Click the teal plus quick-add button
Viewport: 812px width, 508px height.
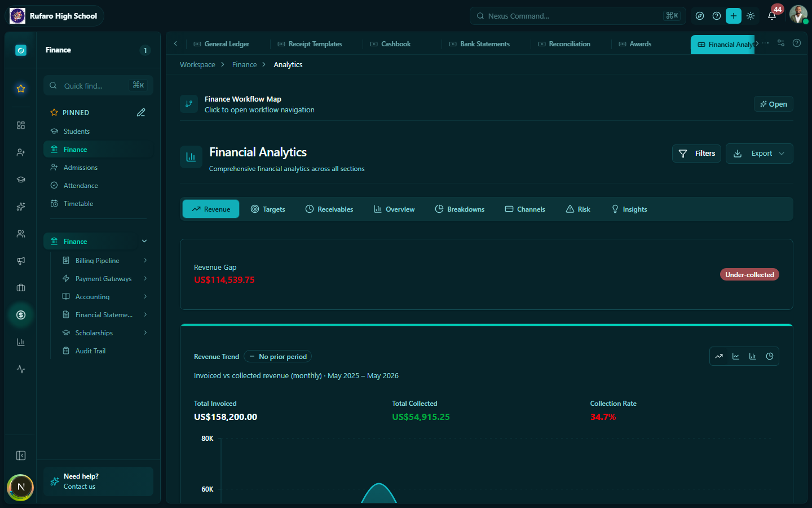(x=734, y=16)
